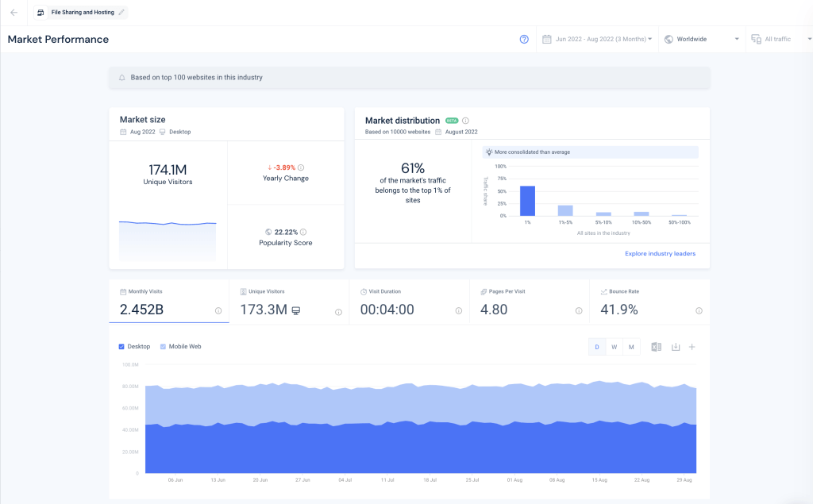This screenshot has height=504, width=813.
Task: Download the chart image
Action: coord(675,346)
